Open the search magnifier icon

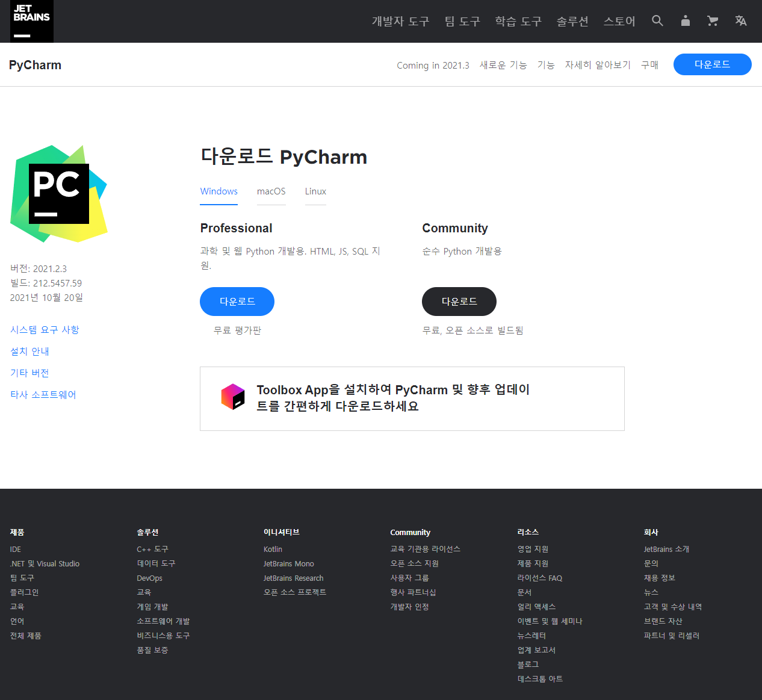pos(657,21)
